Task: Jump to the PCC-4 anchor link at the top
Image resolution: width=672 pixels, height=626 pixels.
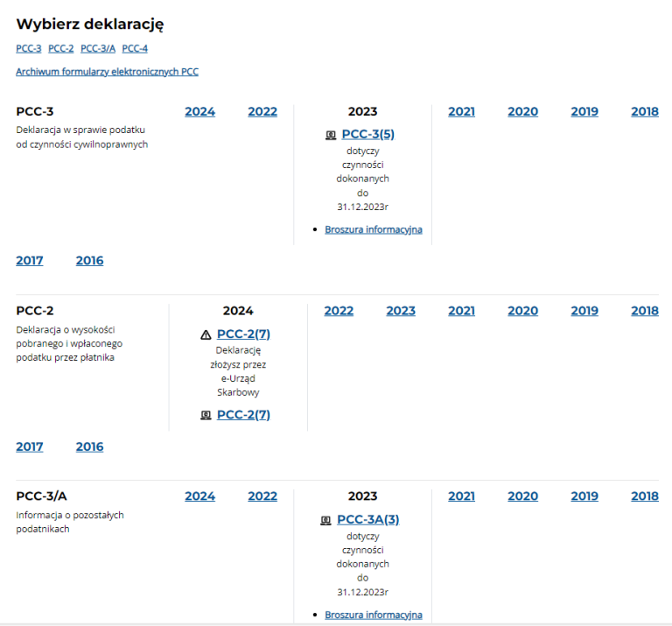Action: pos(135,49)
